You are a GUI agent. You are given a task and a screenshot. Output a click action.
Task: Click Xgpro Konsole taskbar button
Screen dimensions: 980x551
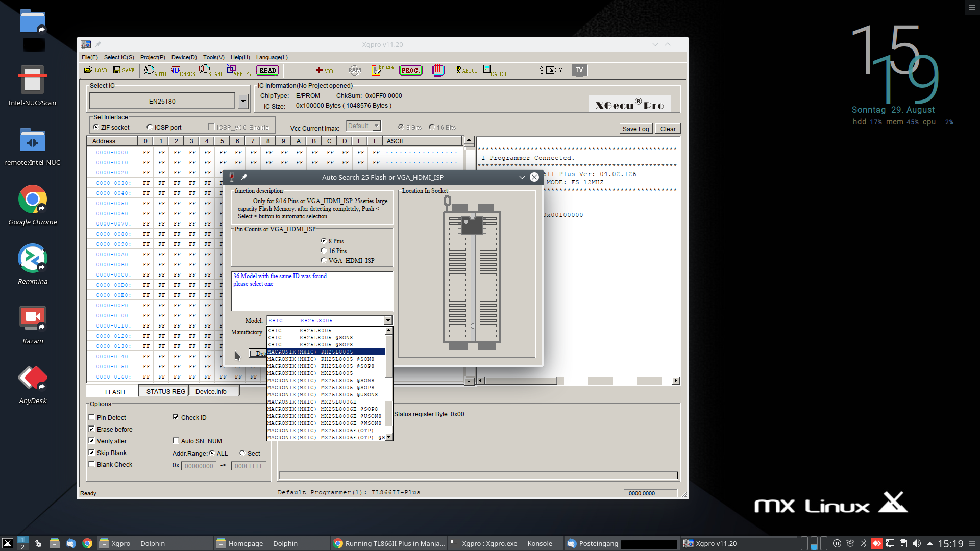pos(506,543)
